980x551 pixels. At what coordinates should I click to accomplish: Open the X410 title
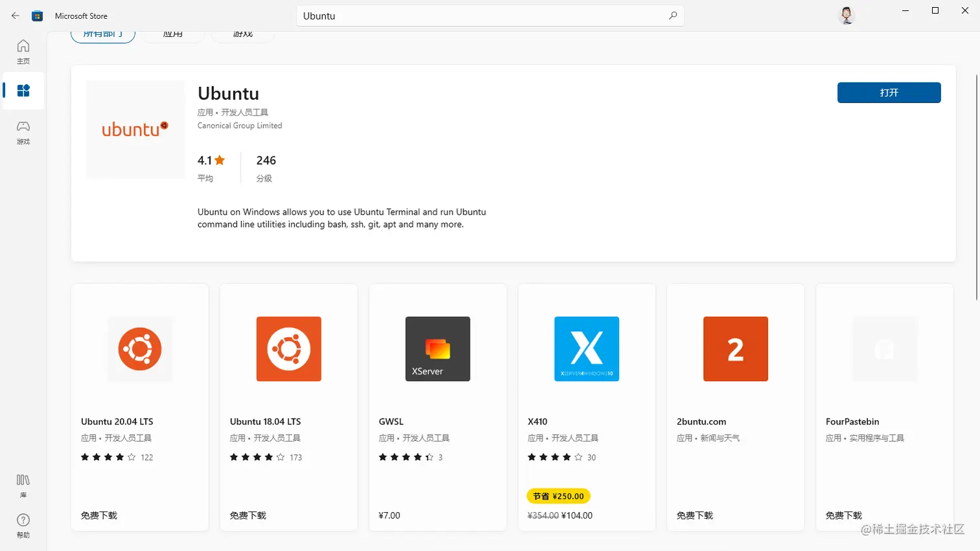[538, 421]
